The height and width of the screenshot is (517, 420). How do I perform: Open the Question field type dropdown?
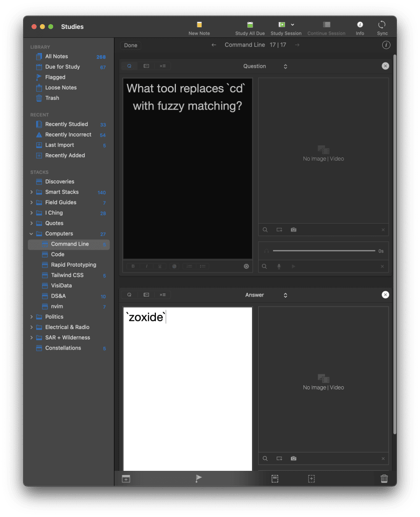point(285,66)
